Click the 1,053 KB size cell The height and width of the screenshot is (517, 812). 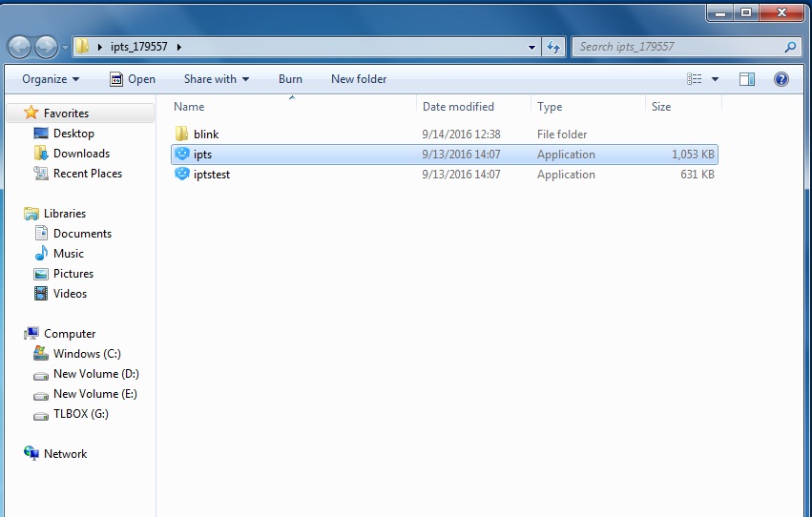(693, 155)
